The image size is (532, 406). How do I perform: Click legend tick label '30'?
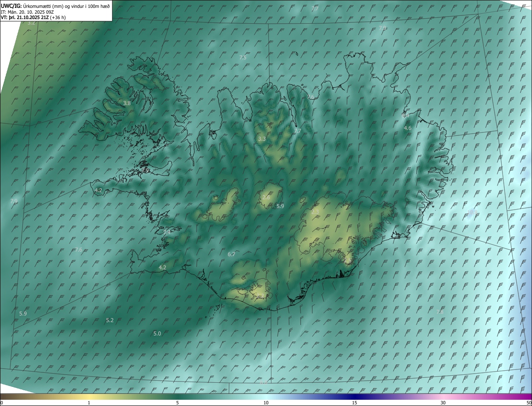(x=443, y=403)
